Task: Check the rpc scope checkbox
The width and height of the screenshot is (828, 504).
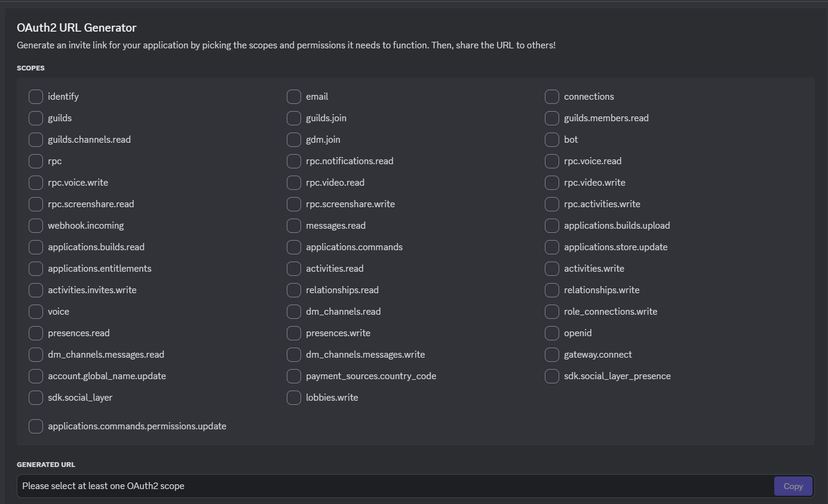Action: 36,161
